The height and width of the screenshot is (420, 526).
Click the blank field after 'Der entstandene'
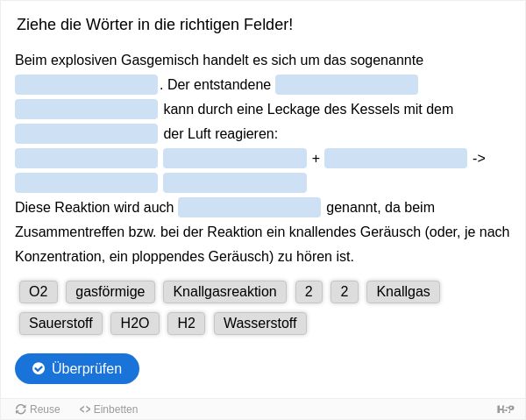pos(346,84)
